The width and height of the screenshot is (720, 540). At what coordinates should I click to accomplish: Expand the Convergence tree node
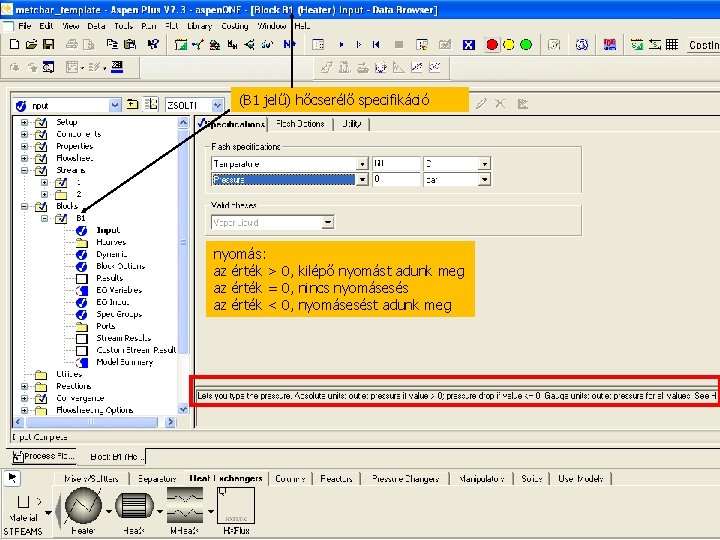24,398
